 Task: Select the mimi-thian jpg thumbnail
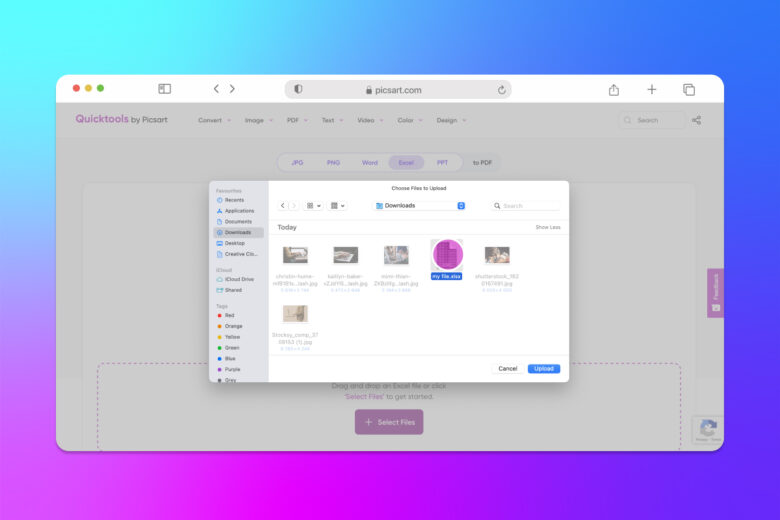tap(396, 255)
